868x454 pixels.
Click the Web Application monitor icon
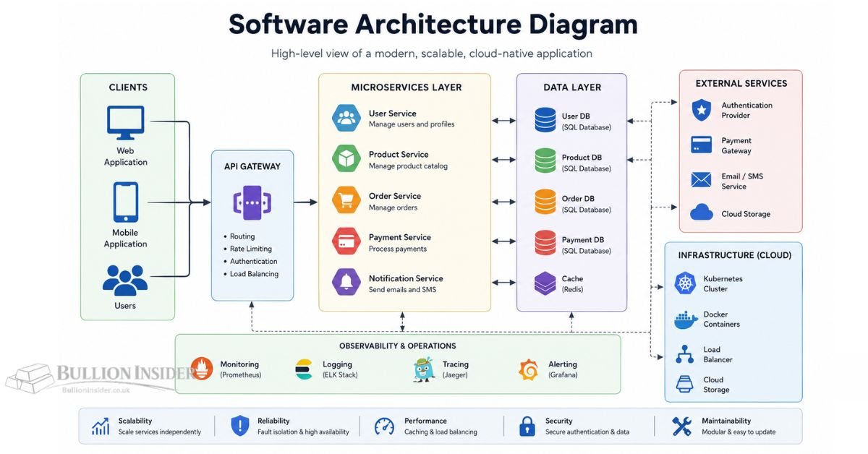125,122
